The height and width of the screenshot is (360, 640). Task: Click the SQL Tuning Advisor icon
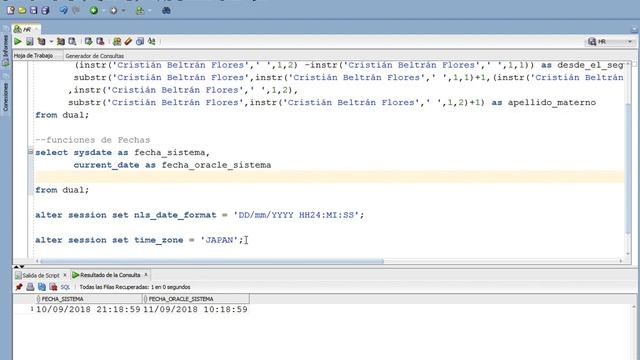click(x=72, y=41)
